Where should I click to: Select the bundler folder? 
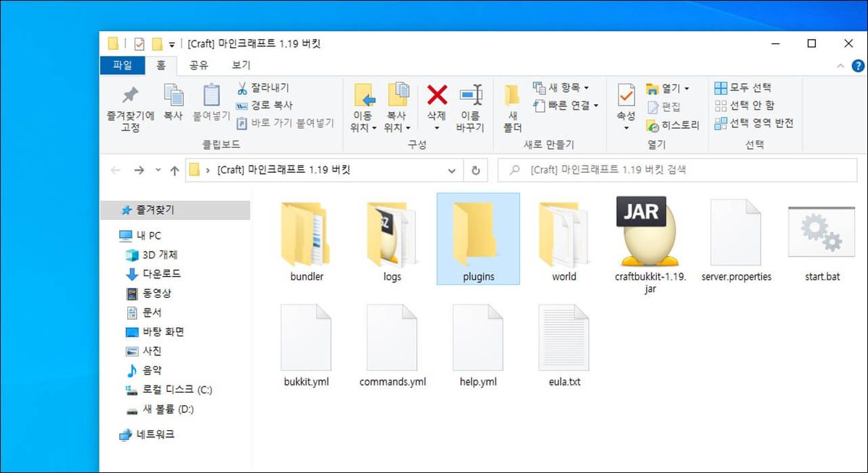click(307, 240)
